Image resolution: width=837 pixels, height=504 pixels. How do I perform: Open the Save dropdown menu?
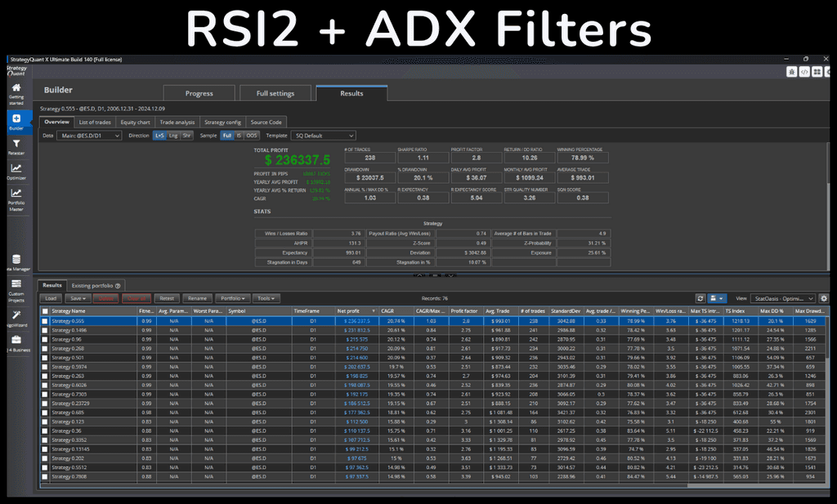coord(78,298)
